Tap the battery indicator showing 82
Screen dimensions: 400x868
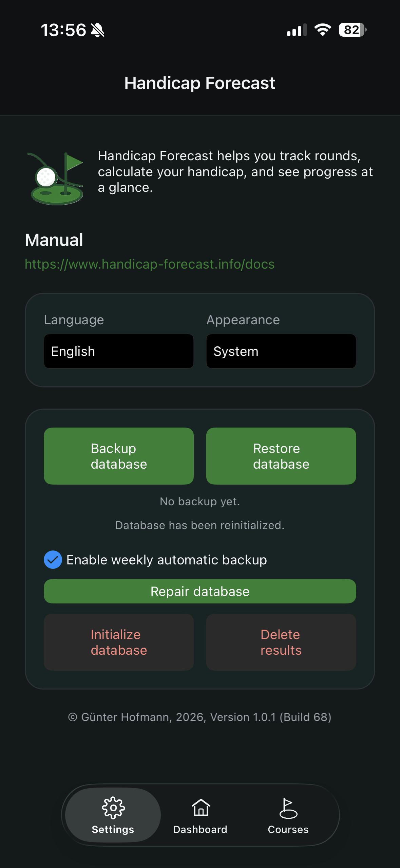tap(351, 30)
